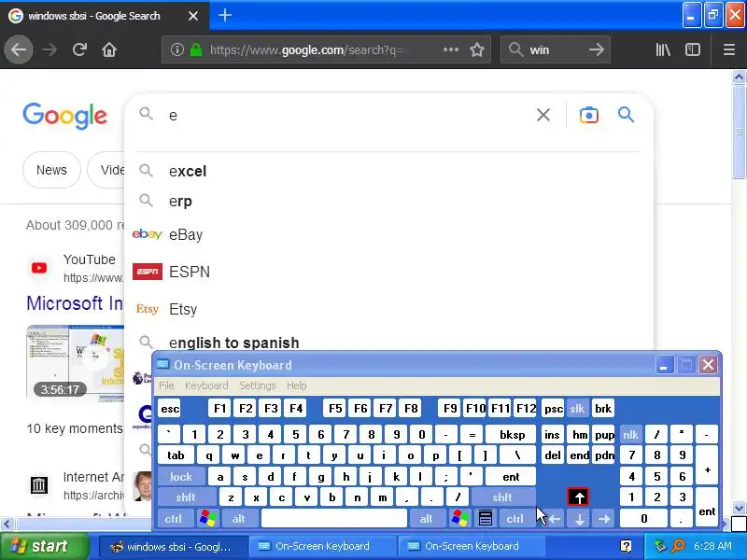This screenshot has height=560, width=747.
Task: Click the page vertical scrollbar up arrow
Action: pyautogui.click(x=739, y=77)
